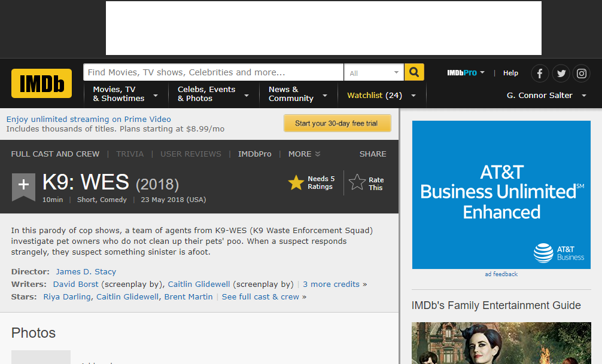The image size is (602, 364).
Task: Open star Riya Darling's page
Action: click(67, 297)
